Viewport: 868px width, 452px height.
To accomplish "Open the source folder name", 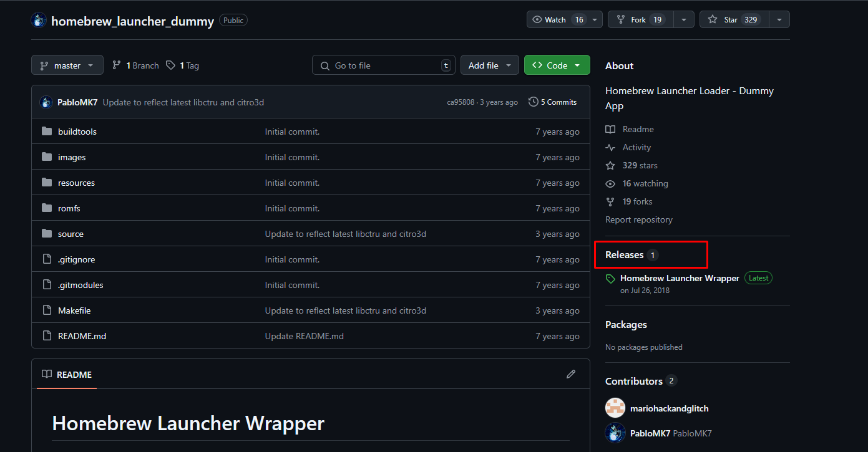I will [x=71, y=234].
